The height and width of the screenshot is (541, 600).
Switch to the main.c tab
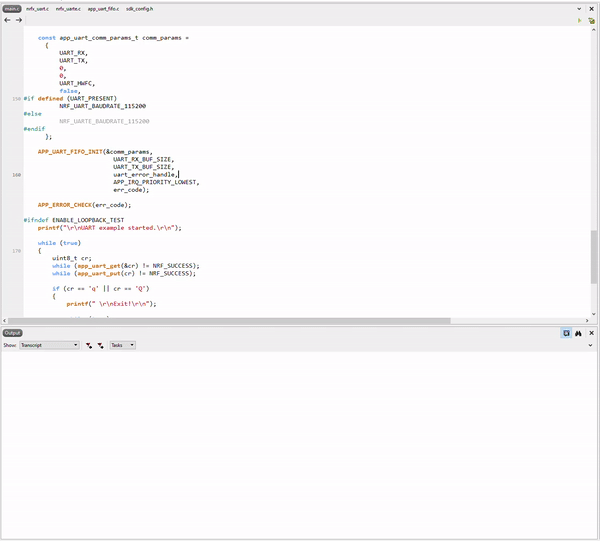(x=12, y=9)
